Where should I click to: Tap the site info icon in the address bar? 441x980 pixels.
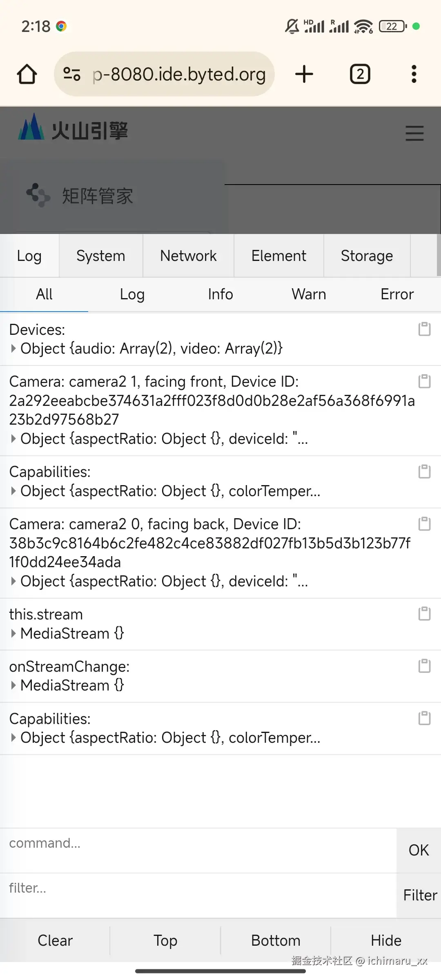pos(72,74)
